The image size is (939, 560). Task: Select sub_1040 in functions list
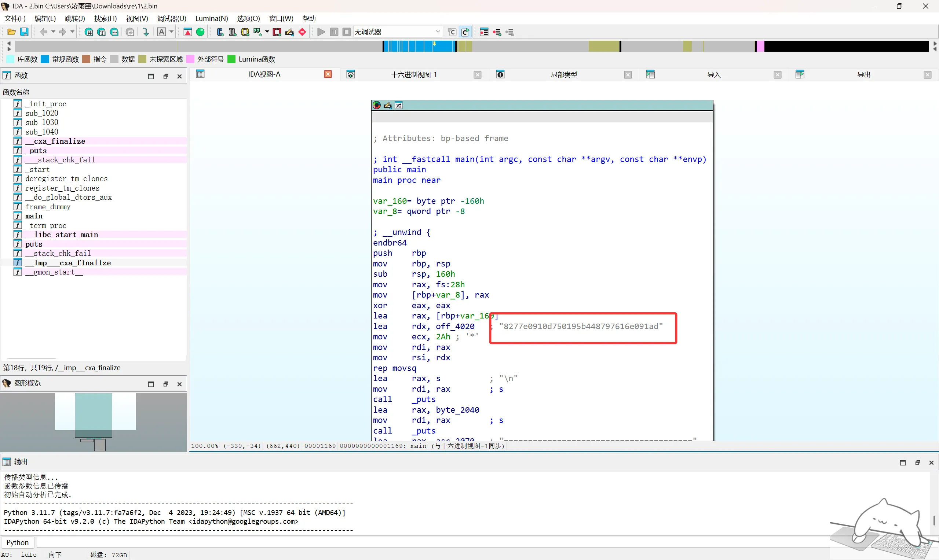click(x=41, y=132)
